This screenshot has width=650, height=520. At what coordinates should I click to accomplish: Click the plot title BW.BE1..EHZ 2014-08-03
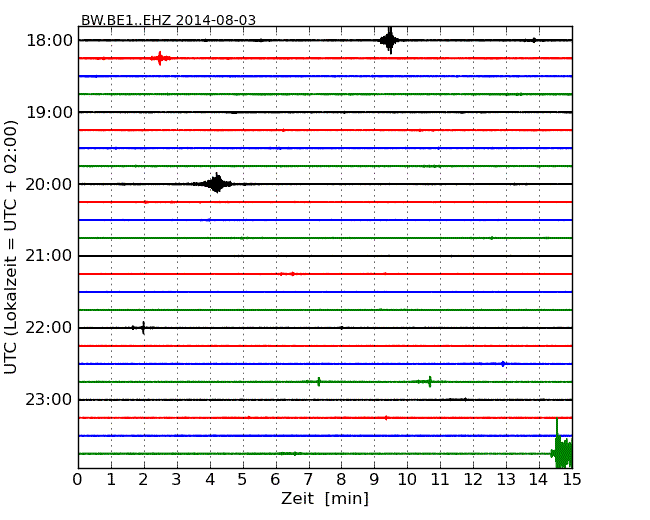pos(168,20)
